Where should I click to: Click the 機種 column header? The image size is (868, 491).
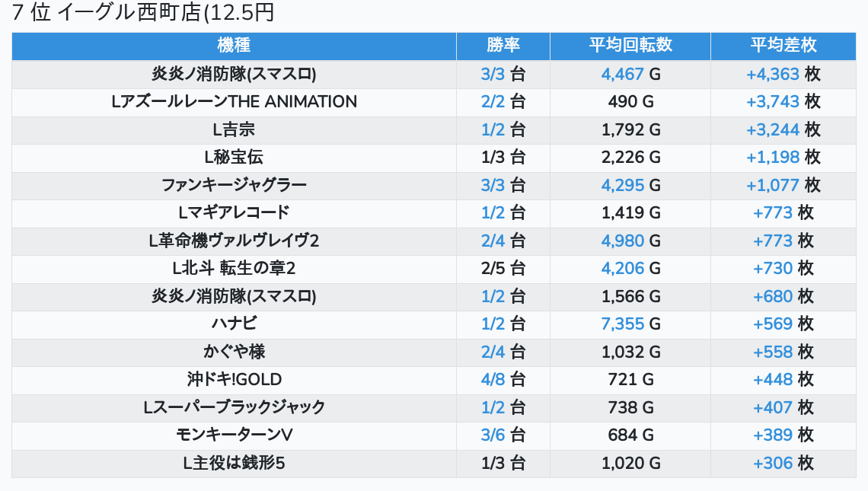tap(234, 46)
